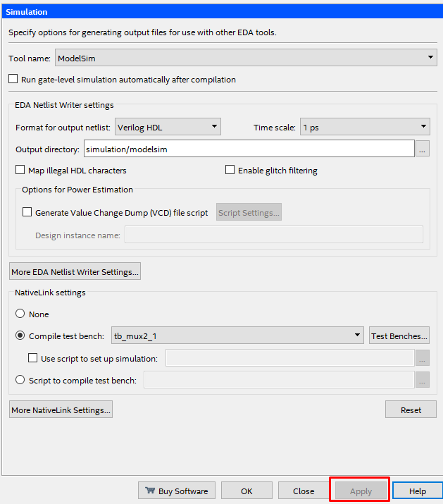
Task: Select the None NativeLink radio option
Action: tap(20, 314)
